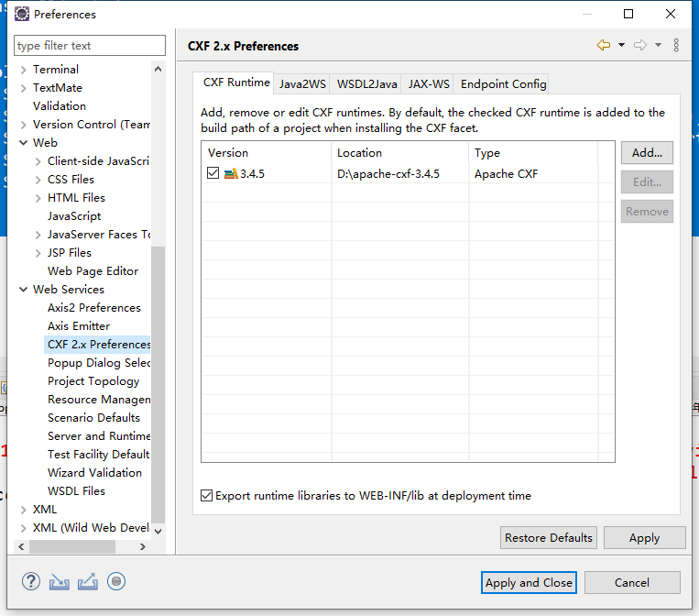Click the D:\apache-cxf-3.4.5 location cell
The width and height of the screenshot is (699, 616).
pos(388,173)
